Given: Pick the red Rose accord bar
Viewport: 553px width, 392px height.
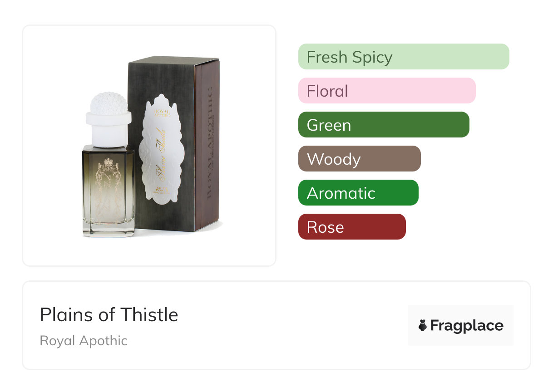Looking at the screenshot, I should [351, 227].
